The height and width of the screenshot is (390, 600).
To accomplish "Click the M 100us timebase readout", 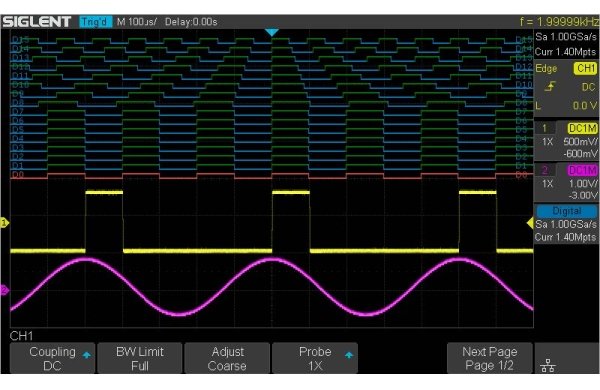I will pos(137,22).
